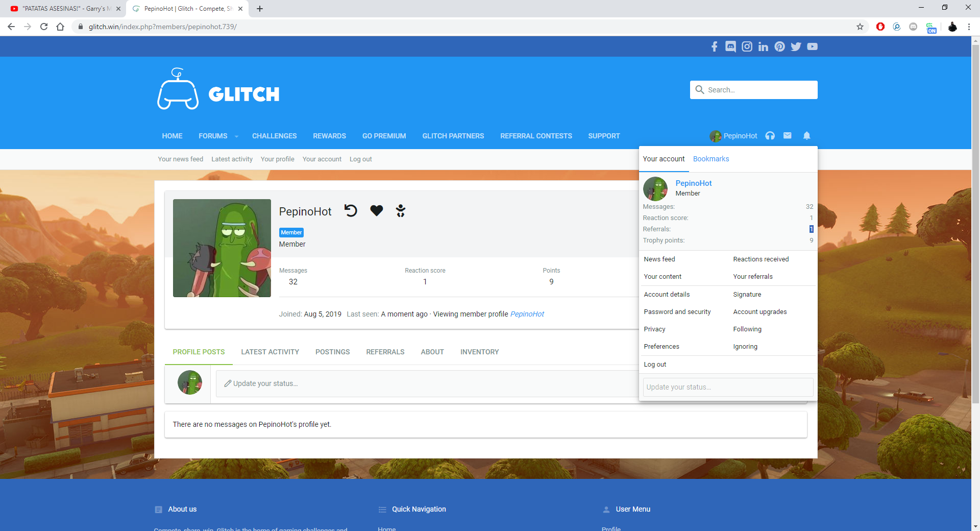Open the Instagram social icon
Screen dimensions: 980x531
[747, 47]
